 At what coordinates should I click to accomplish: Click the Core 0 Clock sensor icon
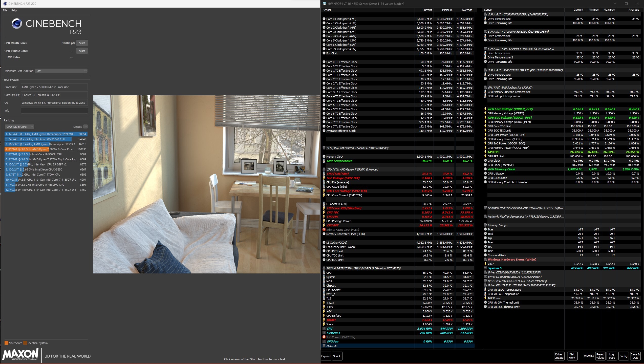pyautogui.click(x=324, y=19)
